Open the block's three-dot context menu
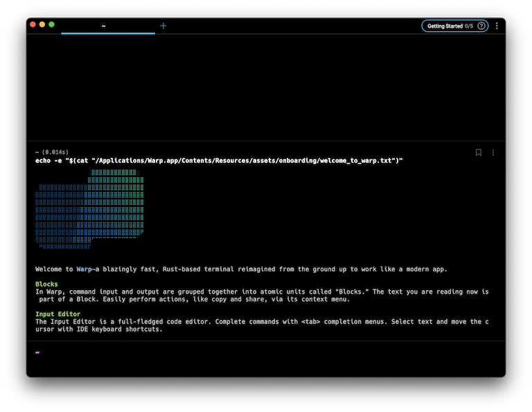532x412 pixels. 493,152
